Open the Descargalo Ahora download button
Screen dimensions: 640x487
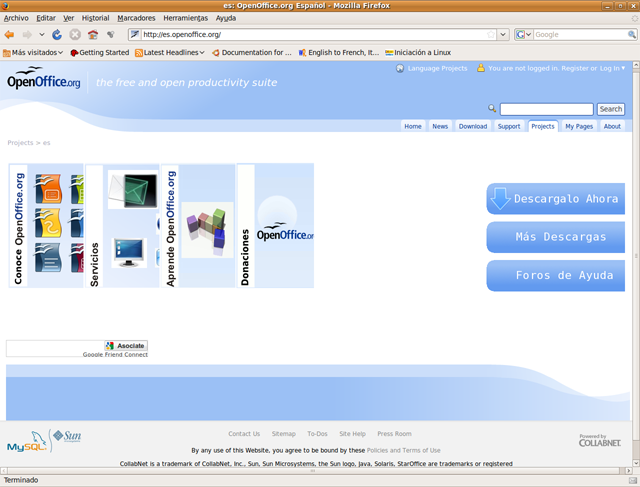click(x=556, y=199)
